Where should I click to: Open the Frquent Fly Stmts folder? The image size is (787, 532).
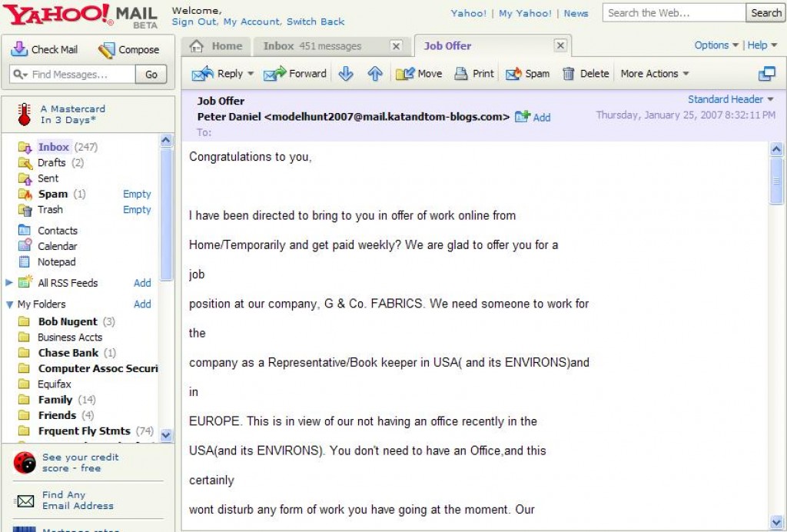coord(85,431)
